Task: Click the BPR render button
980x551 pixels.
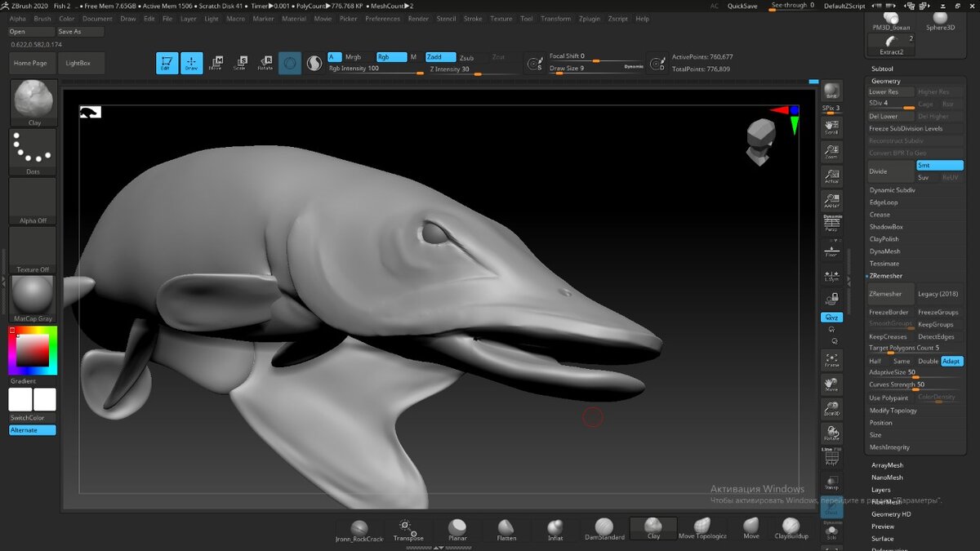Action: 831,91
